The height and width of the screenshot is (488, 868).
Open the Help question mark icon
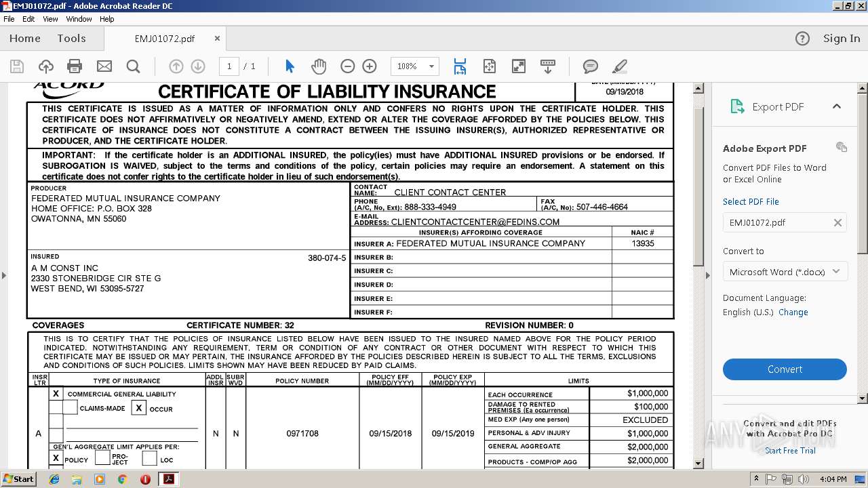[802, 39]
